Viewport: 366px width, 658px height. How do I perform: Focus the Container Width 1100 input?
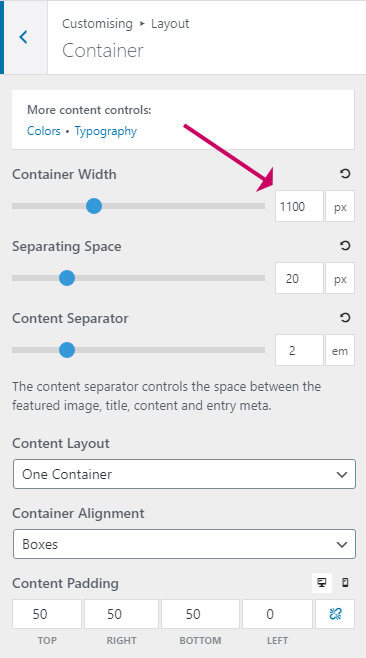coord(299,206)
